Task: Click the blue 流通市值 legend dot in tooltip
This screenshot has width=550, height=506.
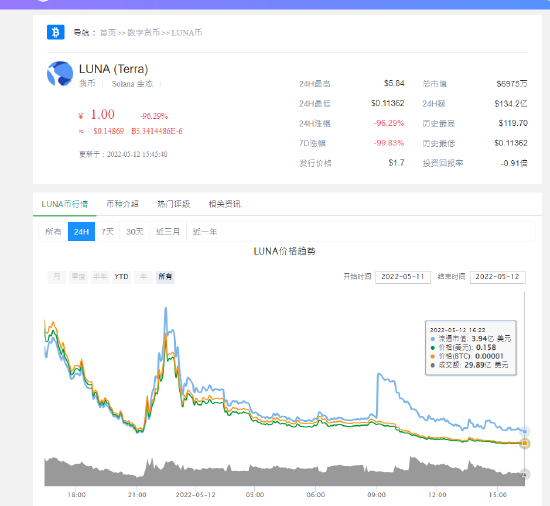Action: [x=432, y=339]
